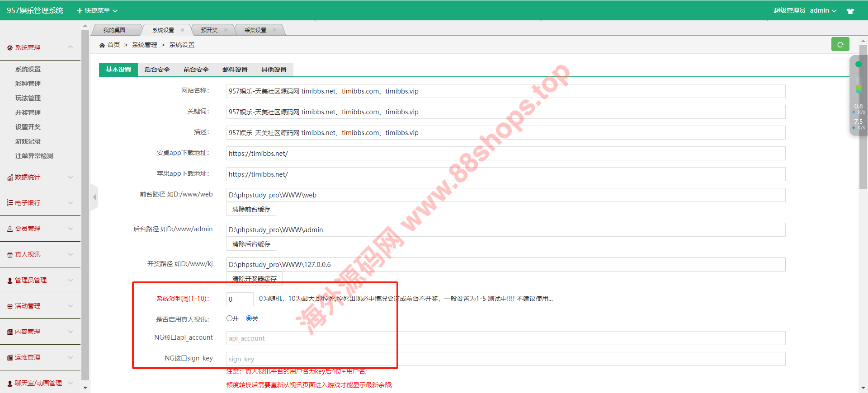
Task: Switch to the 后台安全 tab
Action: click(157, 70)
